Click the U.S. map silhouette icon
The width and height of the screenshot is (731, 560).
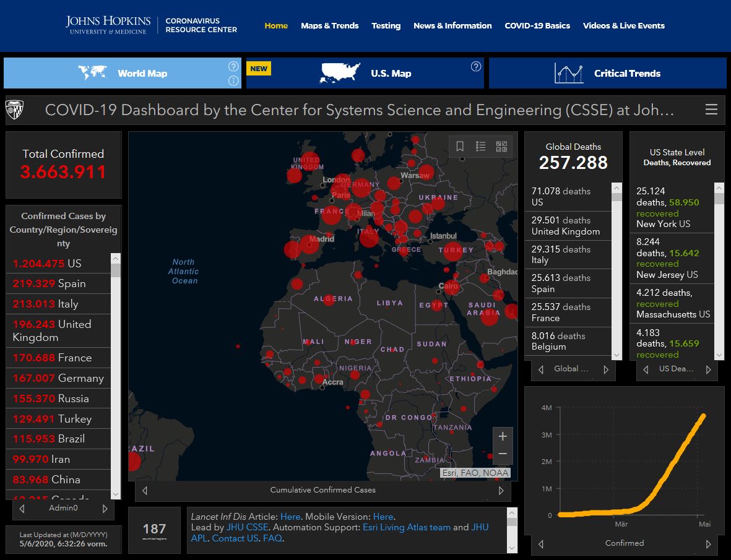[340, 73]
